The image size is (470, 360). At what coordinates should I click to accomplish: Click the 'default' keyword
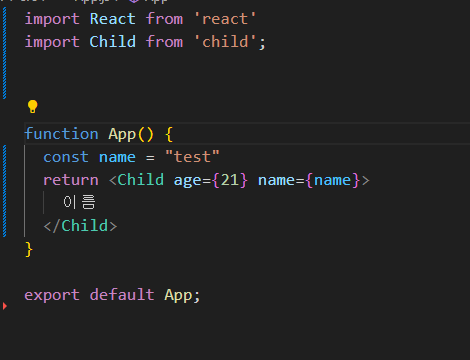[122, 295]
